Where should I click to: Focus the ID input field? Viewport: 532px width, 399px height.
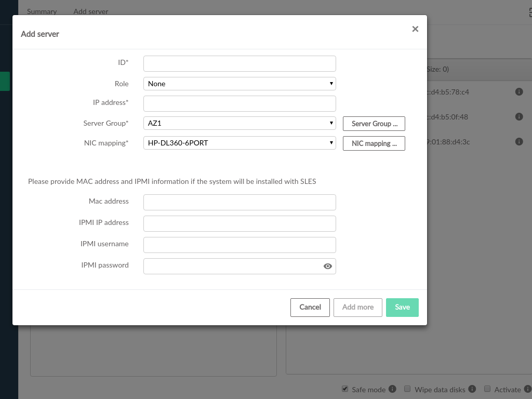(240, 63)
